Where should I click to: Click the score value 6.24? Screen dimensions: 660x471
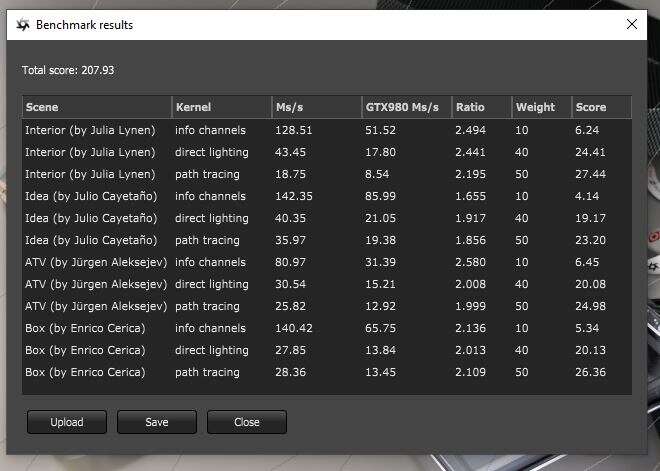[587, 130]
